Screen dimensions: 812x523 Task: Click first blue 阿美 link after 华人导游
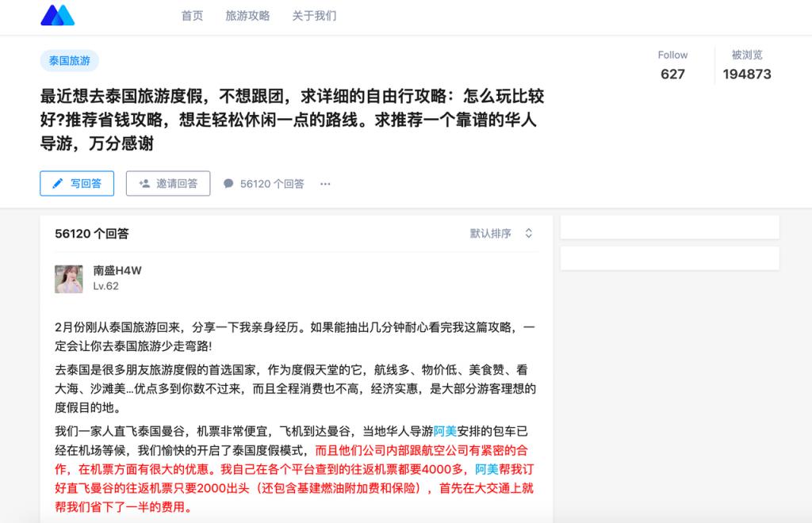click(445, 431)
